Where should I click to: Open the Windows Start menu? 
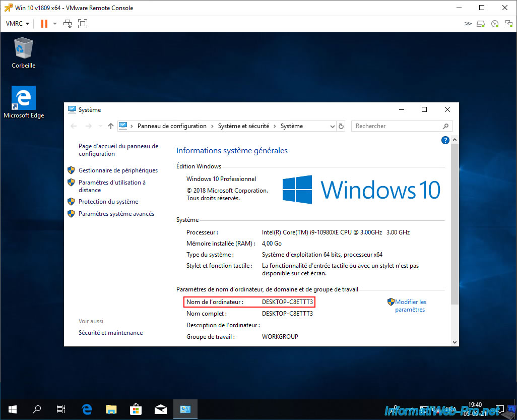click(13, 409)
